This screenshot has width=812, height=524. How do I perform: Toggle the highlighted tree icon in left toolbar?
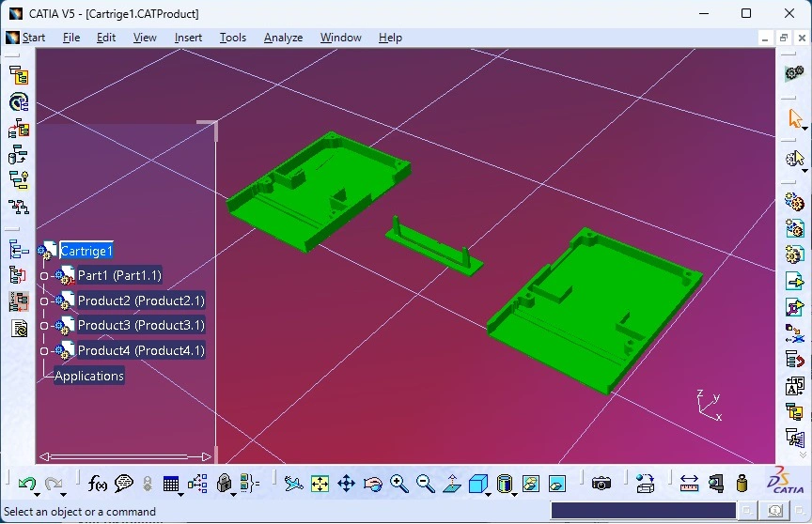click(x=19, y=302)
